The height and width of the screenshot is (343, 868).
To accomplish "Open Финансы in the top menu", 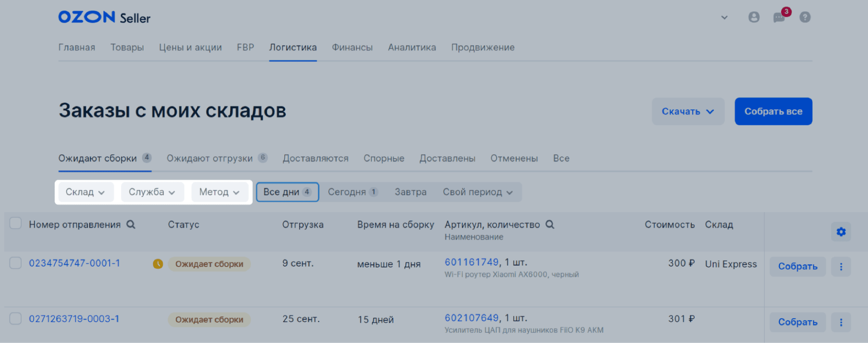I will tap(352, 48).
